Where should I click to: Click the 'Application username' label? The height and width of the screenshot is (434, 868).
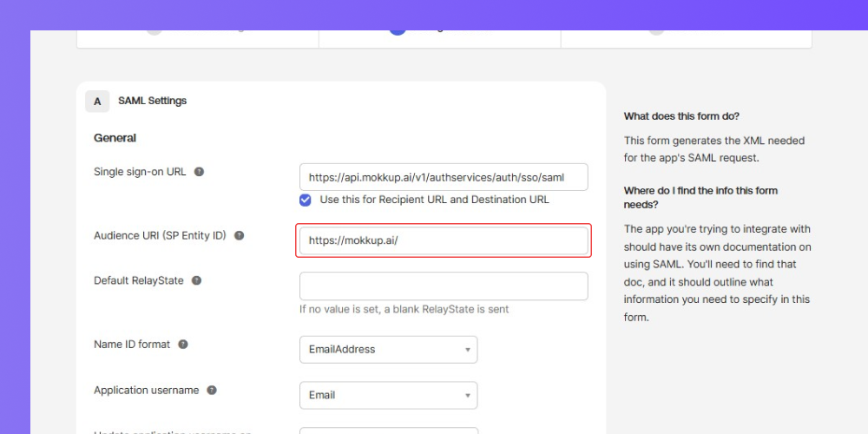[x=146, y=391]
